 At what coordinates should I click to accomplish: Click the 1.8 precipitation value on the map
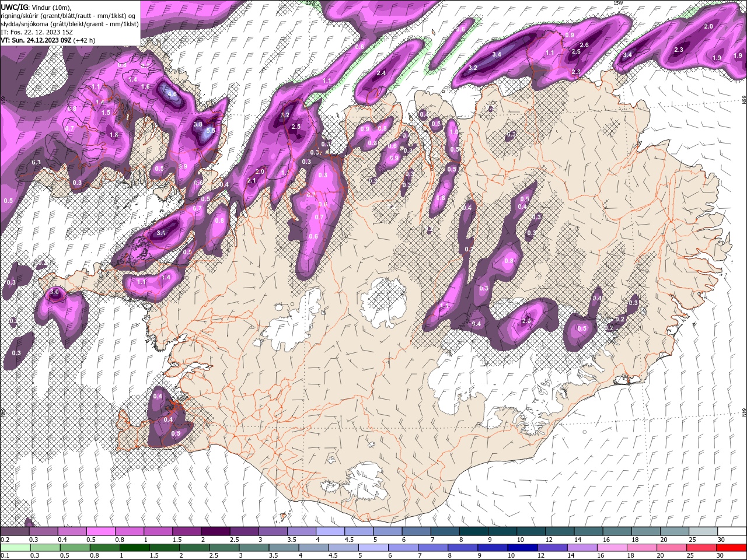point(114,135)
